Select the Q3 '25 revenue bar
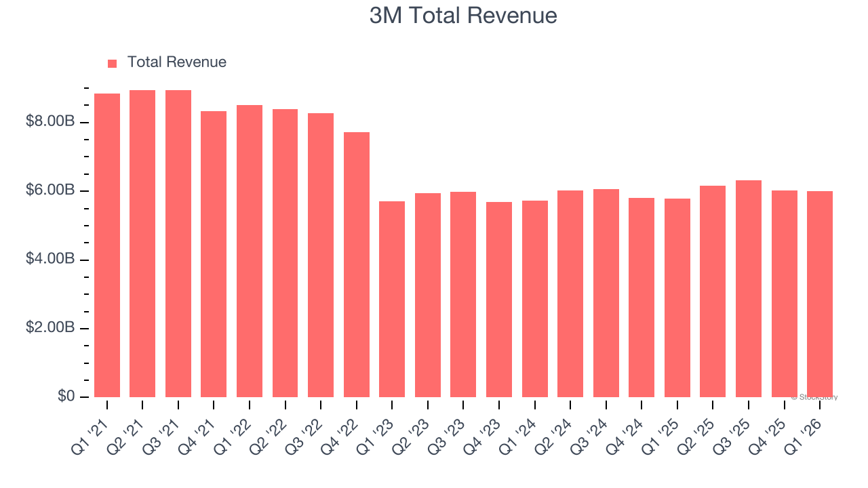Image resolution: width=868 pixels, height=488 pixels. pos(749,289)
